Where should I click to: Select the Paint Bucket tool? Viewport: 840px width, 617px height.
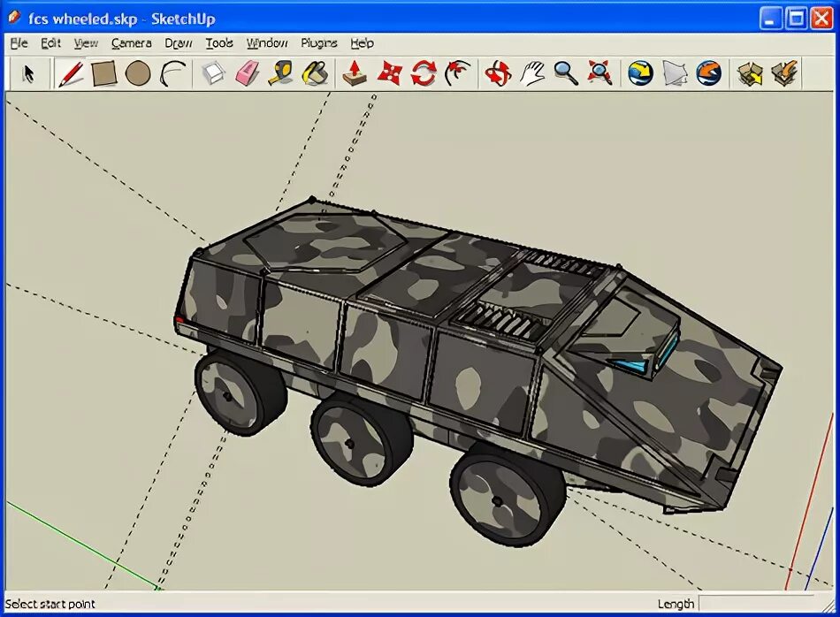point(315,73)
